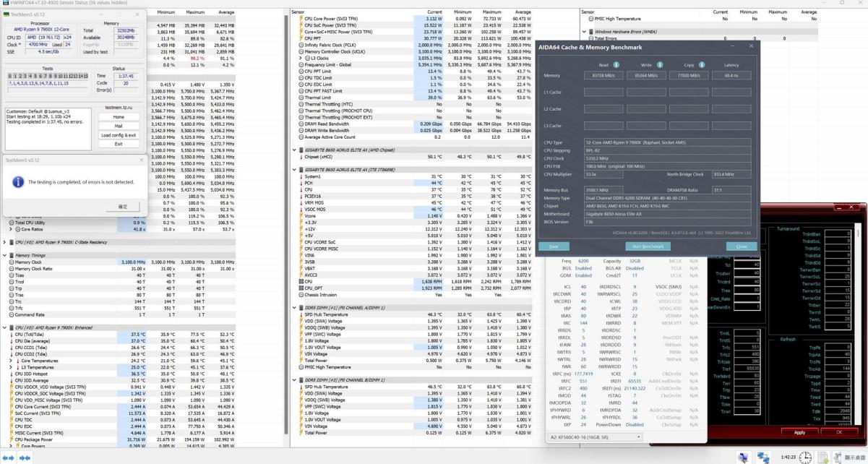The height and width of the screenshot is (464, 868).
Task: Expand the L3 Temperatures subtree
Action: coord(11,367)
